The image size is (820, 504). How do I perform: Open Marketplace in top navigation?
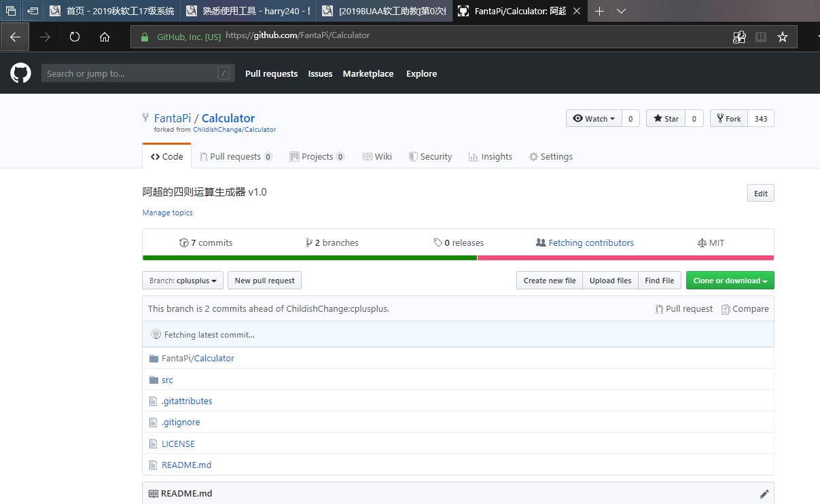[x=368, y=73]
